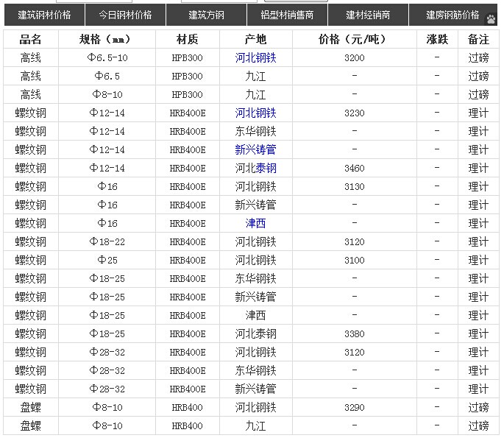Viewport: 504px width, 438px height.
Task: Select 河北钢铁 in the 3130 row
Action: pyautogui.click(x=255, y=186)
